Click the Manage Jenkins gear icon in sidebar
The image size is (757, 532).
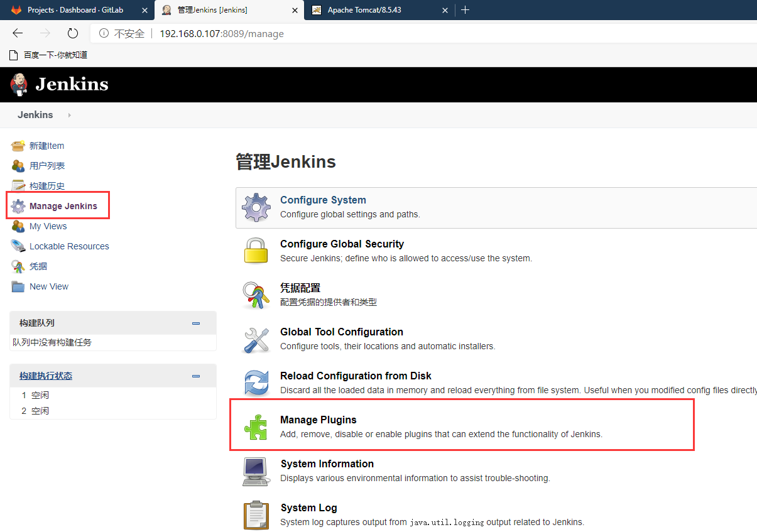point(18,206)
